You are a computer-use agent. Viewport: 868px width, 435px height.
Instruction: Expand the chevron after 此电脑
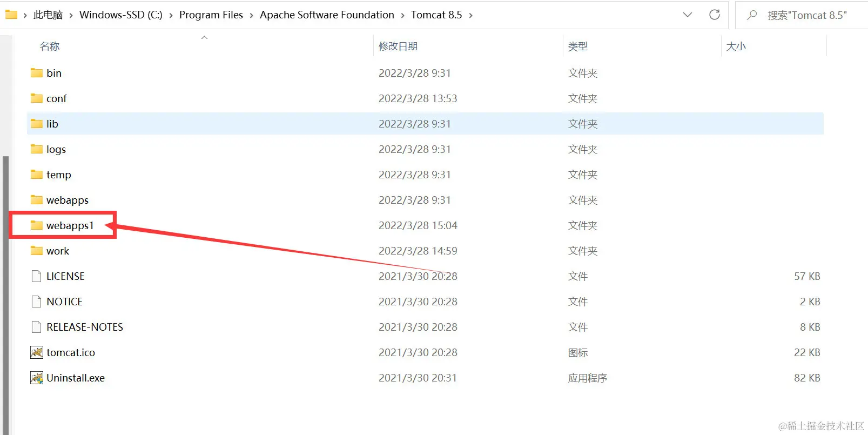71,15
